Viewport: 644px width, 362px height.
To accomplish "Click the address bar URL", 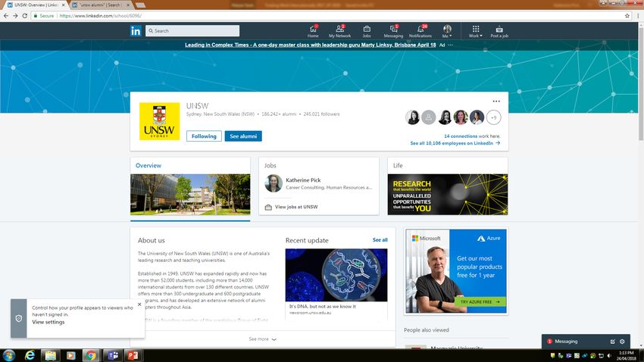I will point(101,16).
